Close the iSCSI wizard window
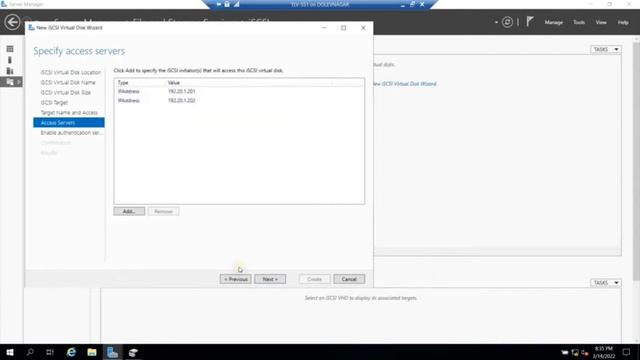Image resolution: width=640 pixels, height=360 pixels. (x=363, y=28)
